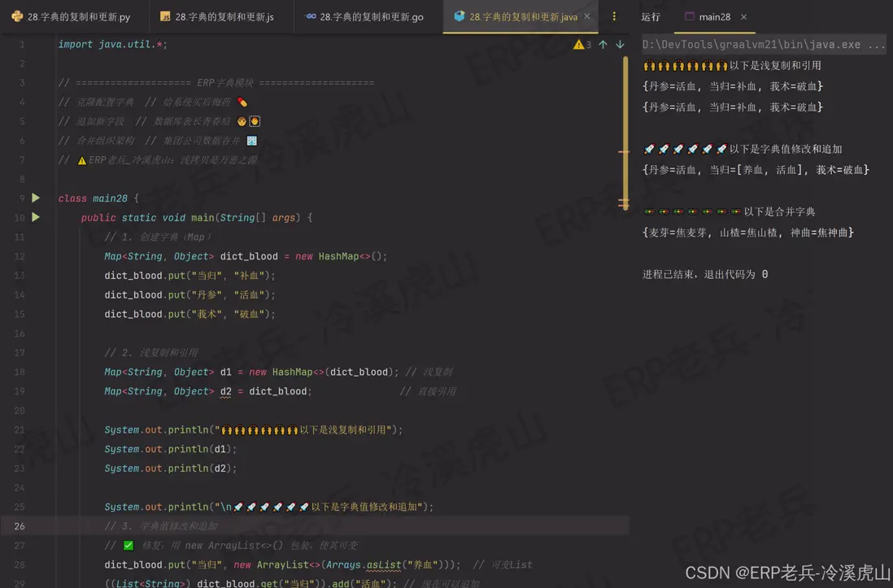Close the main28 run tab
The image size is (893, 588).
744,17
